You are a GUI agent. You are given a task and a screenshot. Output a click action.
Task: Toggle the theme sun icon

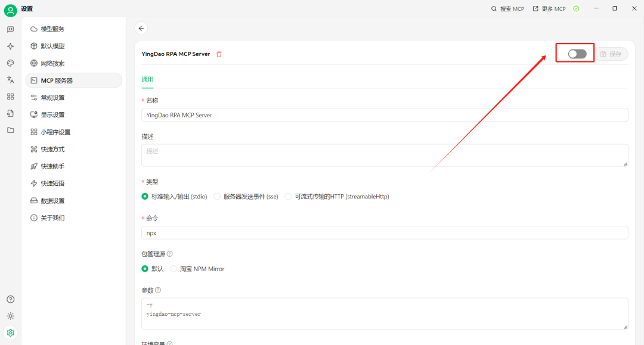pos(11,316)
